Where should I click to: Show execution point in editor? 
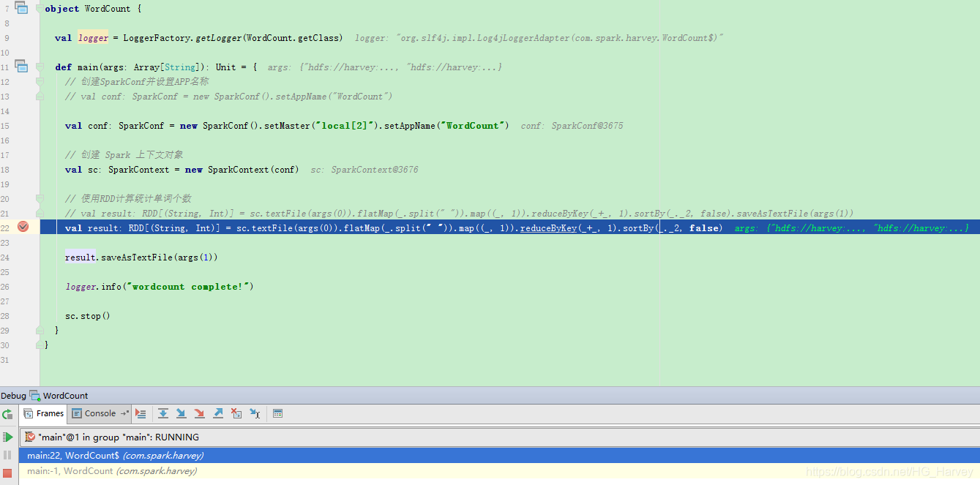coord(141,413)
